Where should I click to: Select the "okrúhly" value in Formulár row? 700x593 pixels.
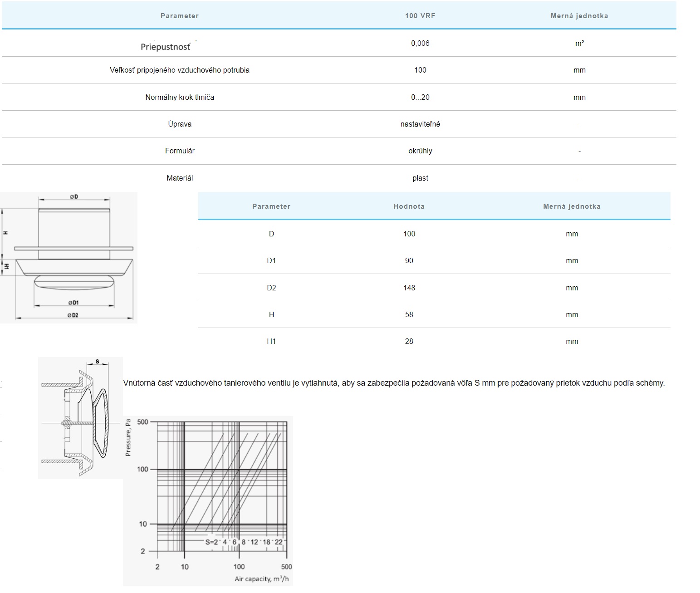(420, 151)
